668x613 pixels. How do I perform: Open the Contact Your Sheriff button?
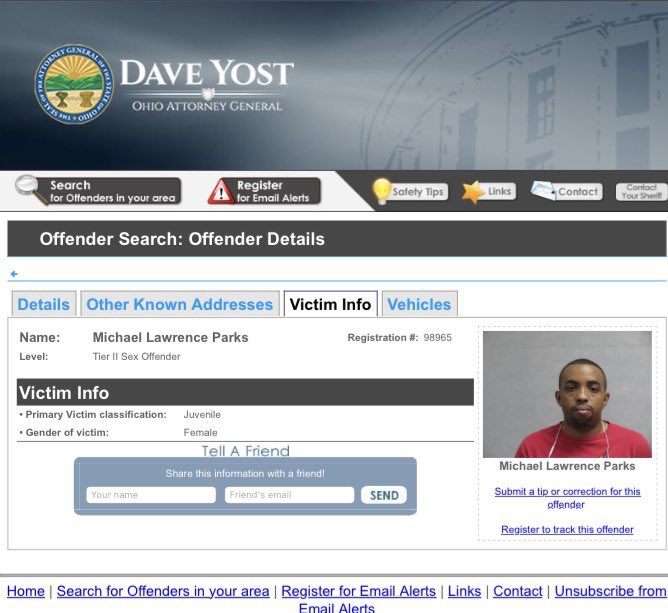click(x=641, y=192)
